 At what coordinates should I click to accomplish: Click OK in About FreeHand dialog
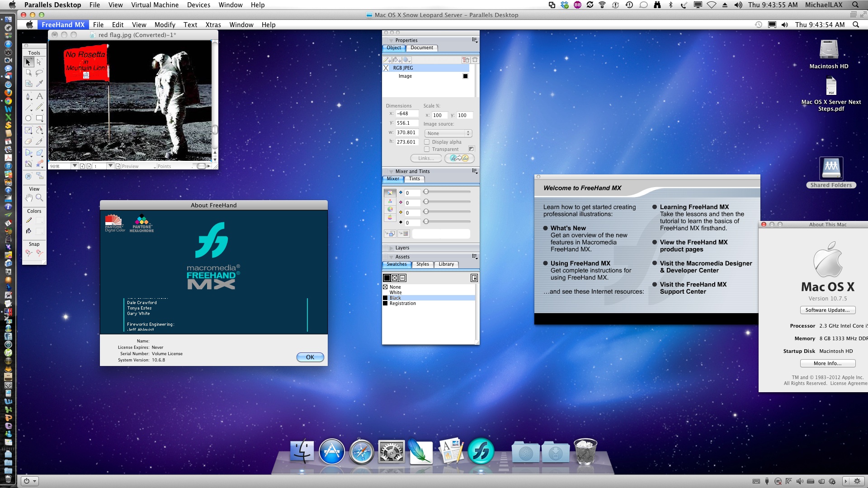[310, 357]
